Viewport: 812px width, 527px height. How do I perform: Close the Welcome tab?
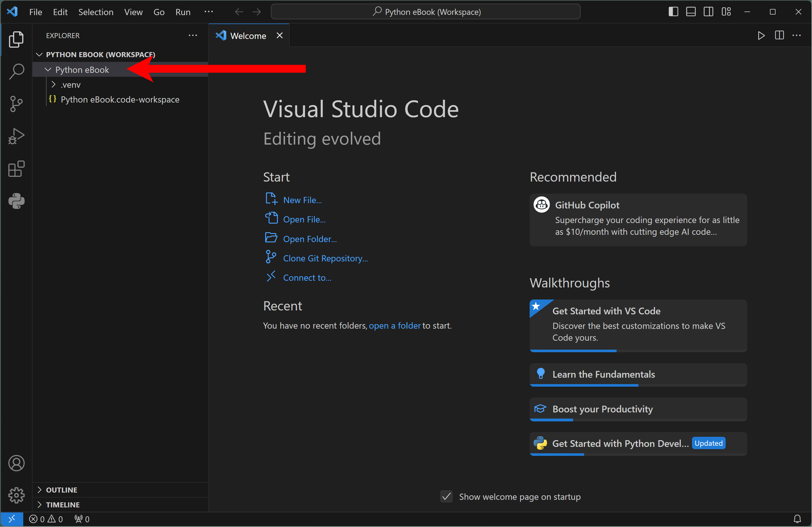(x=280, y=36)
